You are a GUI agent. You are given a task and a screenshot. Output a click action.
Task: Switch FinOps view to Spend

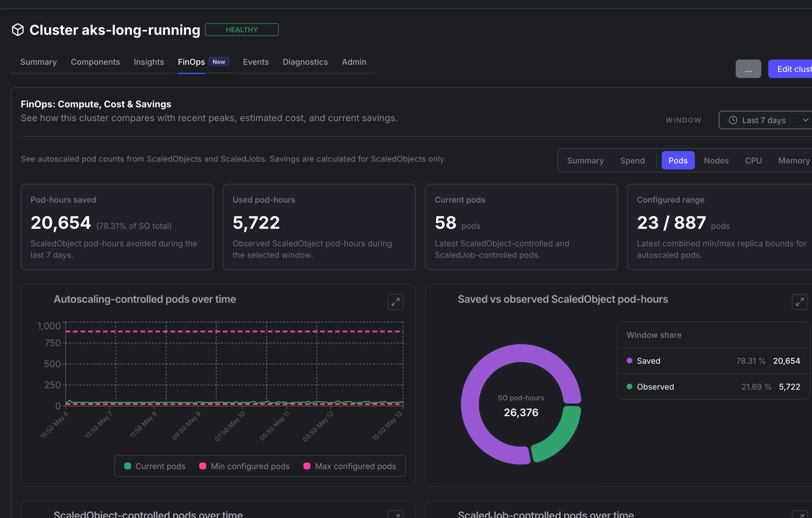632,160
